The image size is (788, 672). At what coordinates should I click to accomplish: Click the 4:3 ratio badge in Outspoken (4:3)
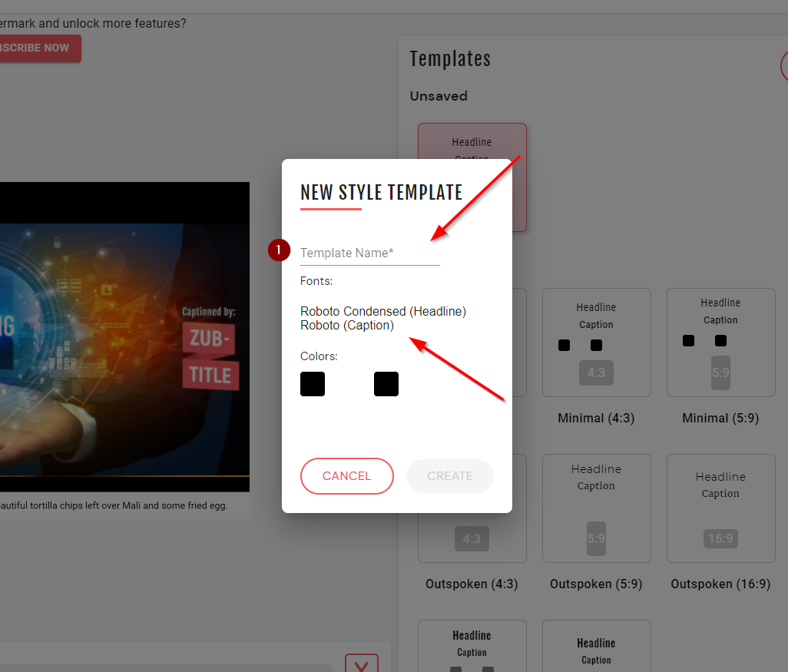pyautogui.click(x=472, y=539)
